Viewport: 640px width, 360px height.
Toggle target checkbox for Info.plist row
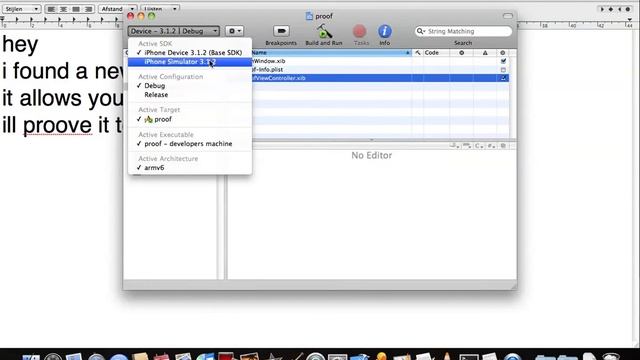[503, 69]
